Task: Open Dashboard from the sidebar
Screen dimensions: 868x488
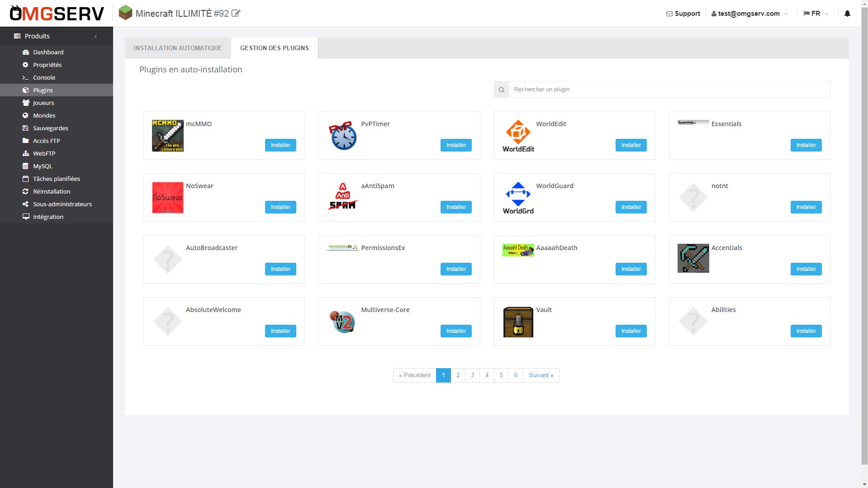Action: (57, 52)
